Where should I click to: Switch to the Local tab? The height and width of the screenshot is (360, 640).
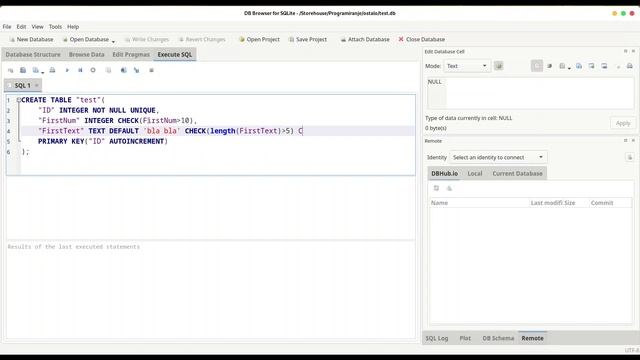tap(475, 173)
